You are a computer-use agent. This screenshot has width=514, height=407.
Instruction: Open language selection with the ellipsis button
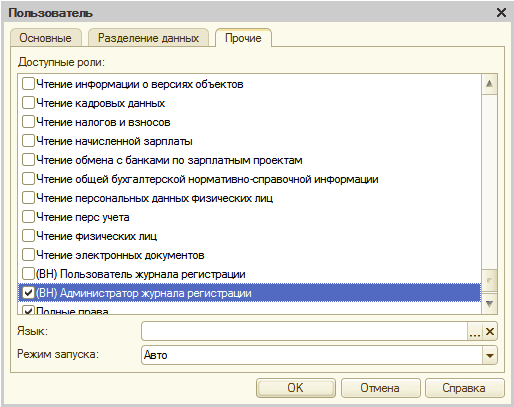pyautogui.click(x=475, y=331)
